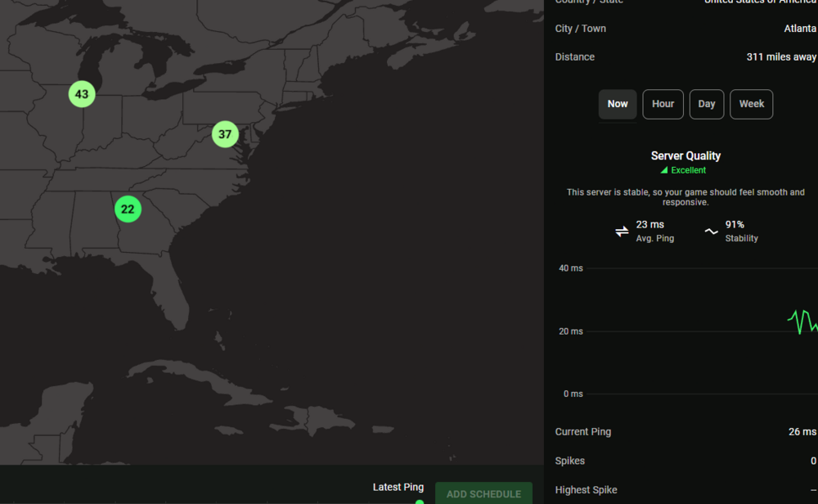Click the Avg. Ping arrows icon
818x504 pixels.
pos(622,232)
